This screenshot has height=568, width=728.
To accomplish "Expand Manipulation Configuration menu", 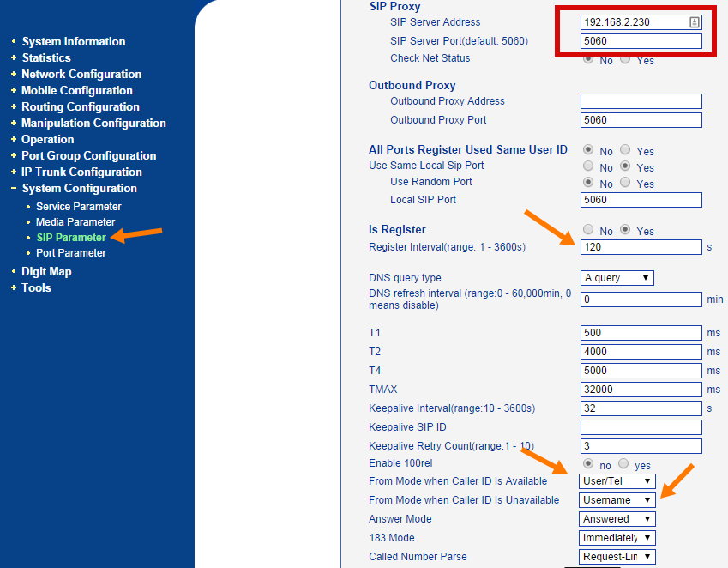I will (93, 123).
